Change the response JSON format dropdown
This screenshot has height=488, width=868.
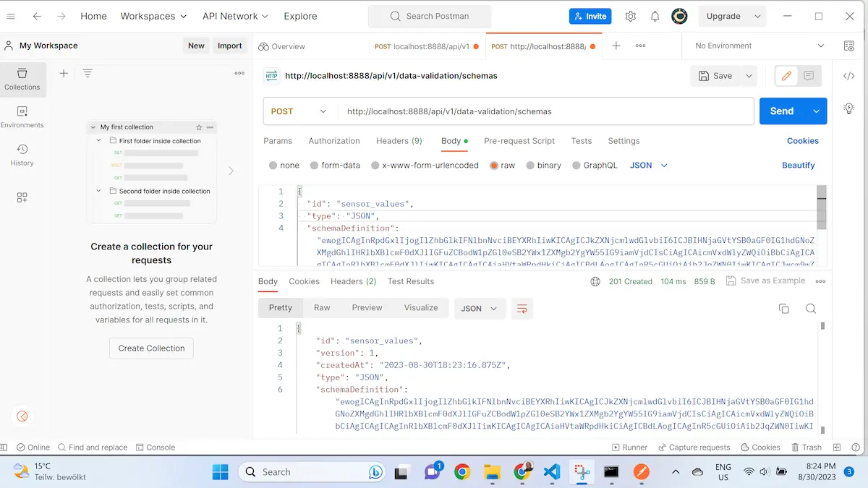(x=479, y=308)
